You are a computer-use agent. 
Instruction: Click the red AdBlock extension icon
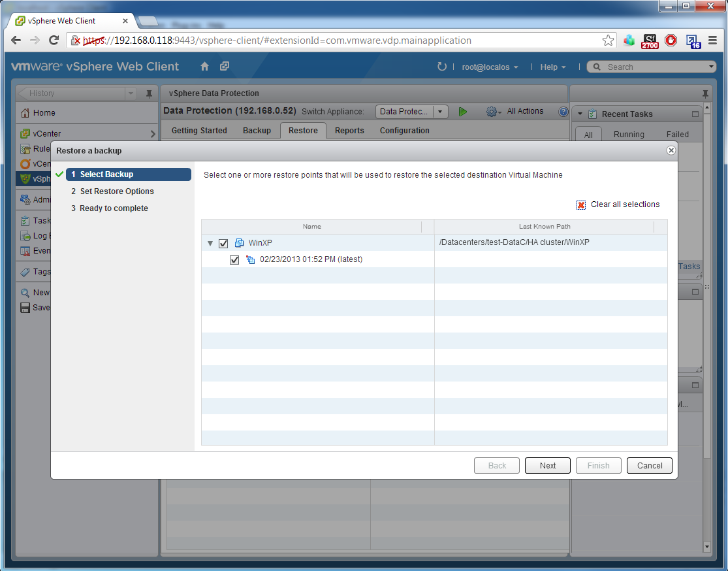pyautogui.click(x=671, y=41)
